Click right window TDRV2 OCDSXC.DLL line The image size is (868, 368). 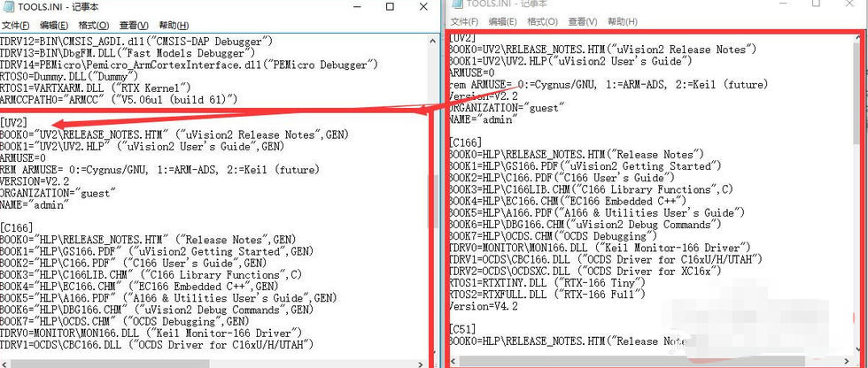point(585,272)
